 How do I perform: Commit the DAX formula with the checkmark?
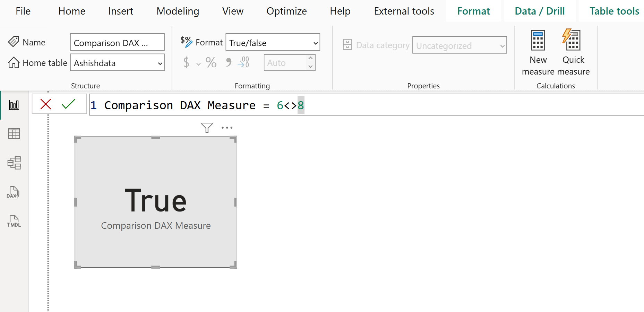click(69, 104)
